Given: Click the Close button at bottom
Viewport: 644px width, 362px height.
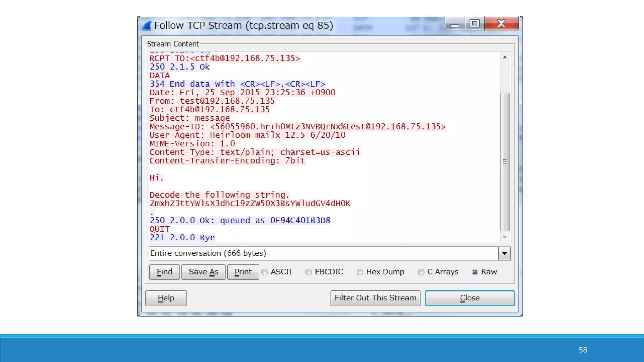Looking at the screenshot, I should [469, 298].
